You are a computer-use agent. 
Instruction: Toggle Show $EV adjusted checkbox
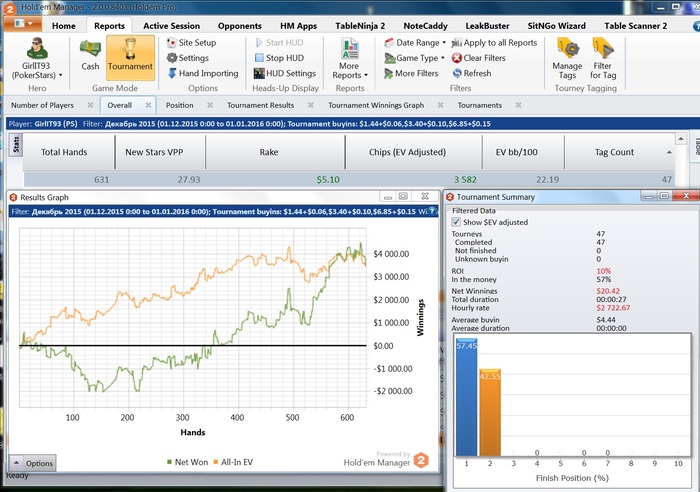456,222
